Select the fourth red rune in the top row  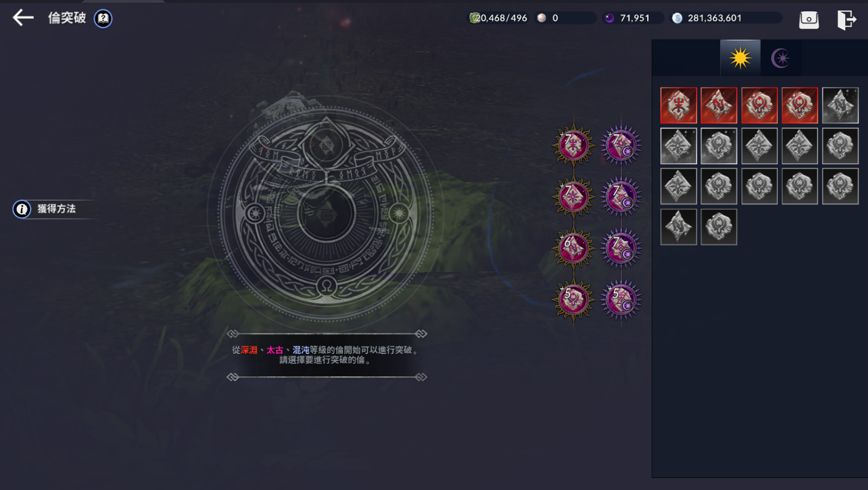pos(799,105)
